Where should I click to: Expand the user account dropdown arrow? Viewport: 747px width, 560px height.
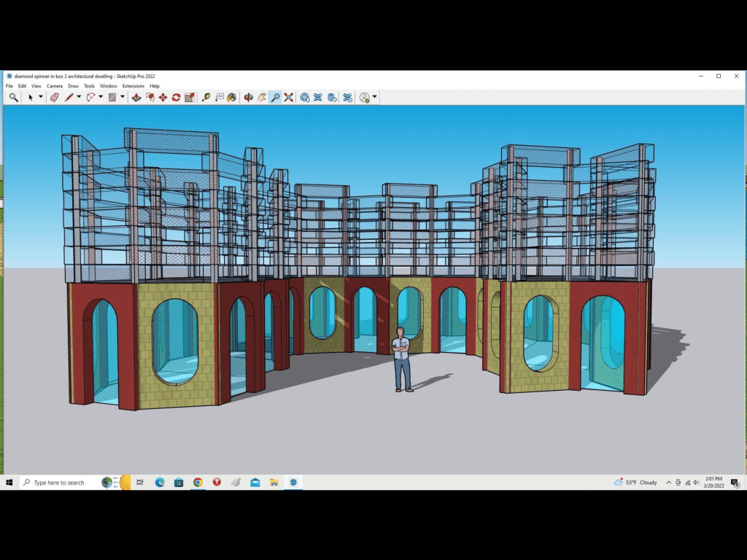point(375,97)
